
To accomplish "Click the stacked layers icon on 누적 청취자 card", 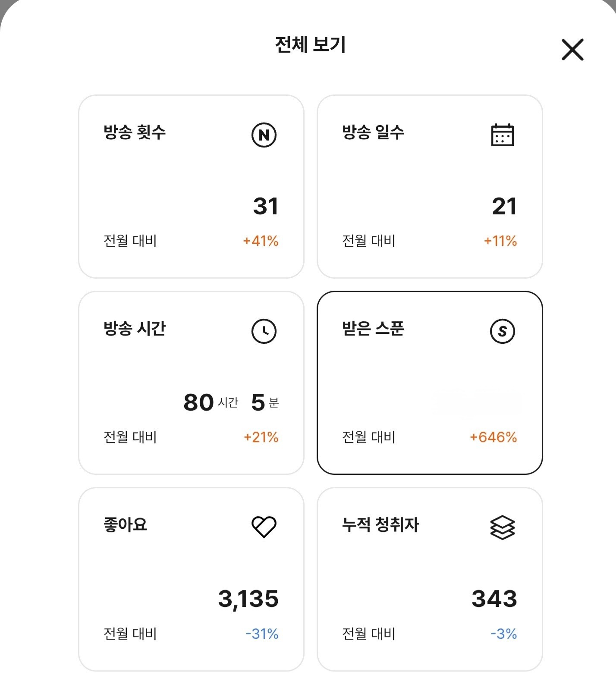I will pyautogui.click(x=503, y=527).
